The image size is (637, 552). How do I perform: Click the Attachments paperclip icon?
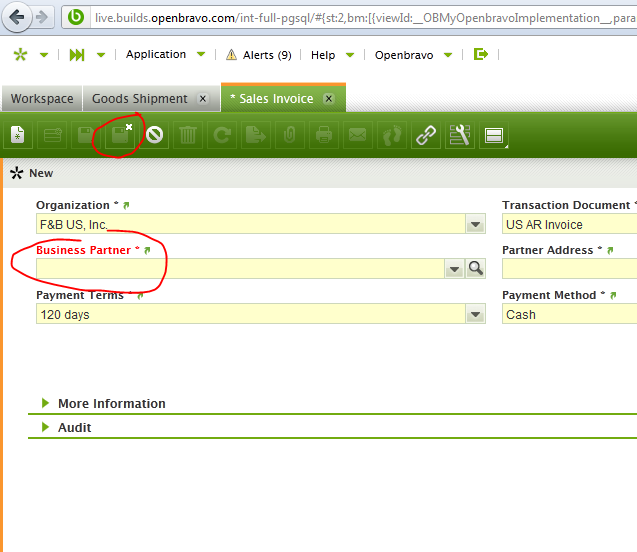coord(290,135)
